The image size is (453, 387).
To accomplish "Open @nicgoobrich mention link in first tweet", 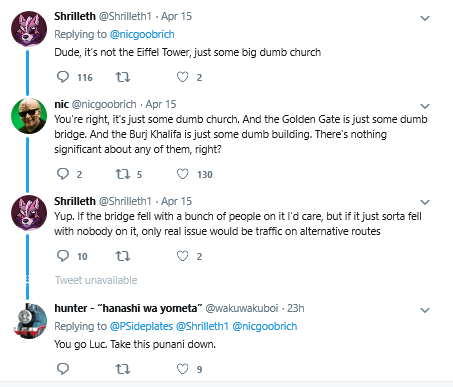I will point(142,34).
